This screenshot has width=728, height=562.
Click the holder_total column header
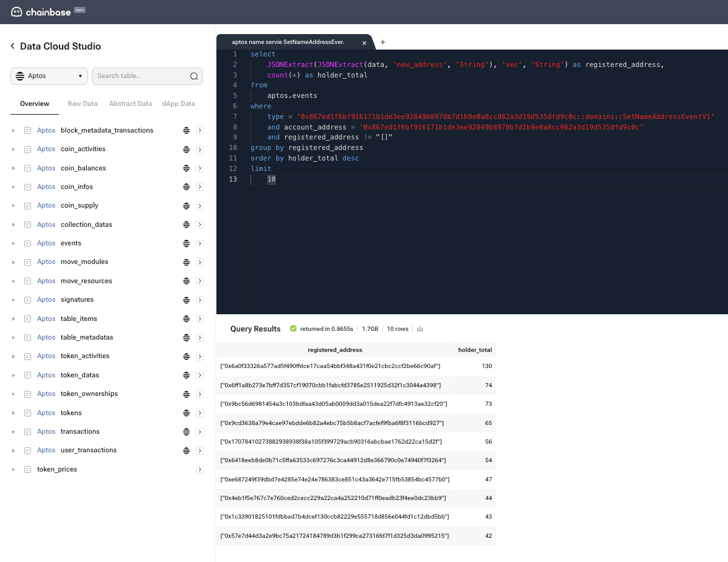click(475, 350)
